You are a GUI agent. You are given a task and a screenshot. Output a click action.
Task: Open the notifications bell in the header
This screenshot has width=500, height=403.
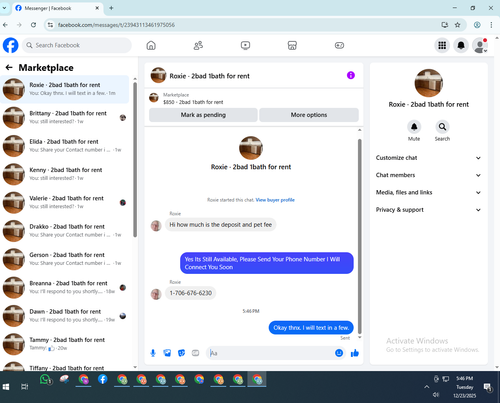click(x=461, y=45)
